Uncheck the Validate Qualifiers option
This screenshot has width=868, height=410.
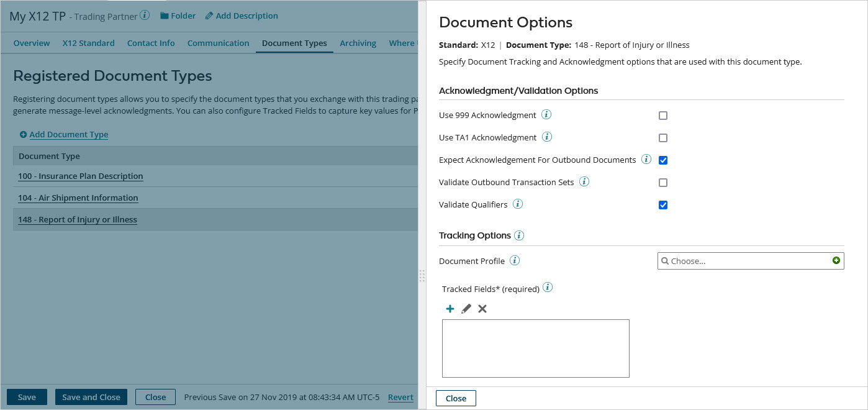pos(663,204)
